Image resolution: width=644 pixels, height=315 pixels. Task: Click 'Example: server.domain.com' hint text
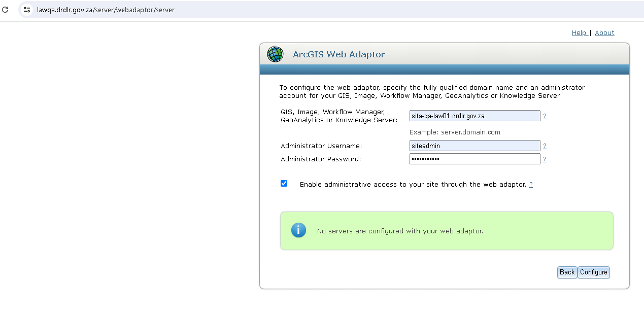coord(455,132)
